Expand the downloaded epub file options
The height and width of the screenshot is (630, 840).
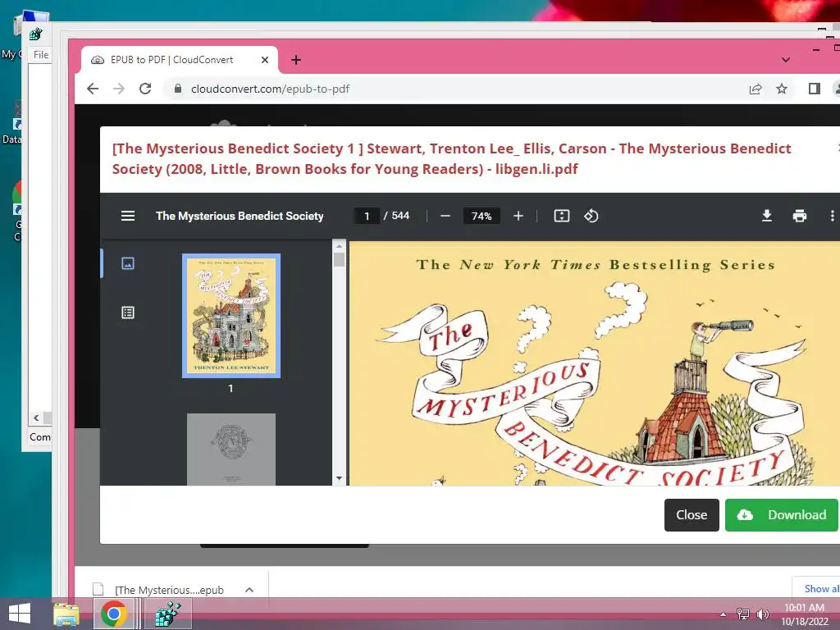(x=249, y=590)
